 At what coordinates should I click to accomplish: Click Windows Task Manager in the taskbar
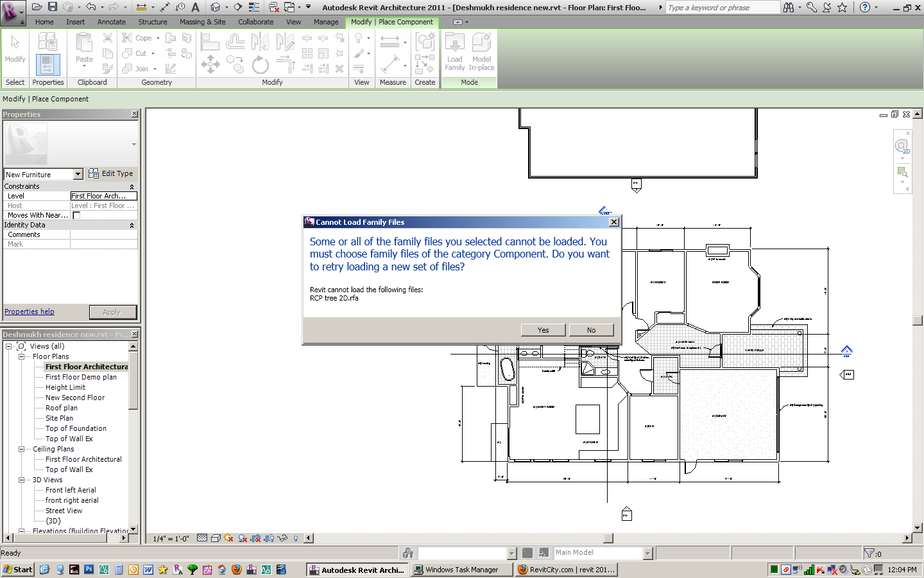pos(461,569)
